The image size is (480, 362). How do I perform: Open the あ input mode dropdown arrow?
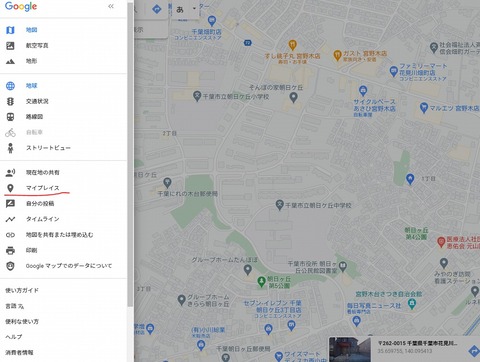click(194, 8)
